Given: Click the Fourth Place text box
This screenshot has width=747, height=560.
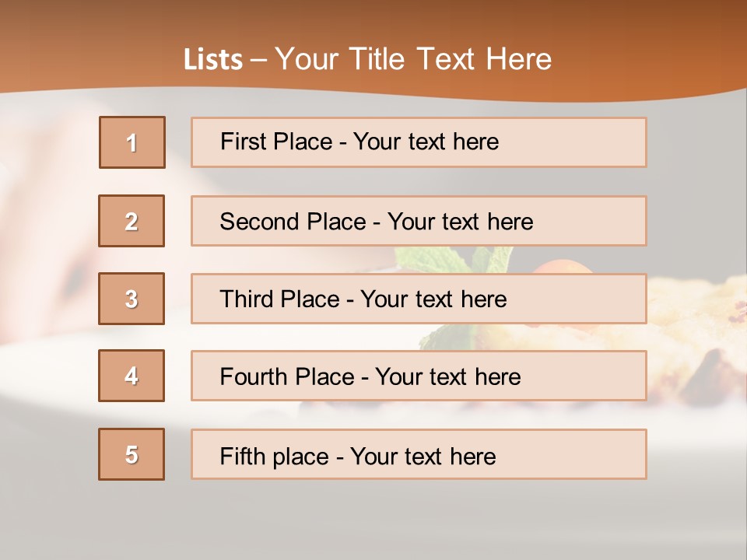Looking at the screenshot, I should tap(419, 376).
